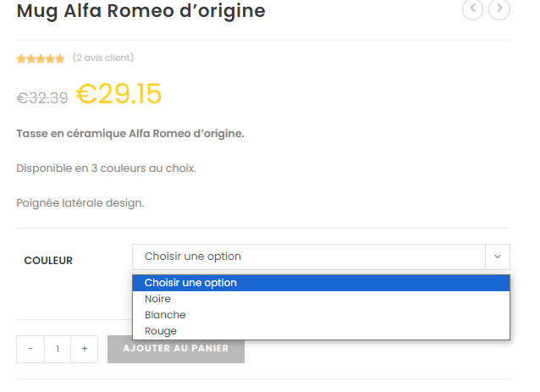Image resolution: width=540 pixels, height=392 pixels.
Task: Go to the next product arrow
Action: [x=499, y=9]
